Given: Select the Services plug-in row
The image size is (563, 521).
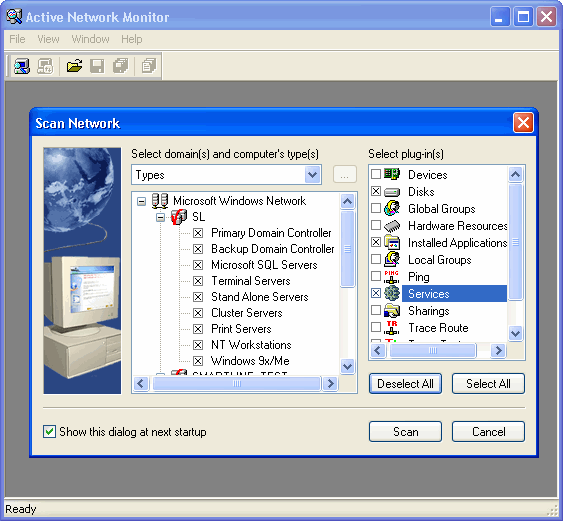Looking at the screenshot, I should click(454, 294).
